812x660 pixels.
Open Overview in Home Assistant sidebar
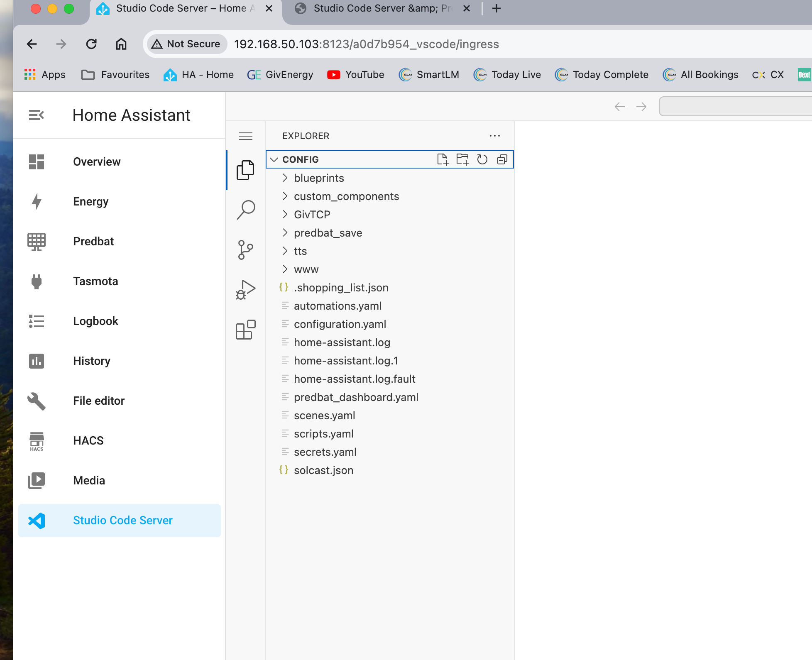(x=120, y=162)
